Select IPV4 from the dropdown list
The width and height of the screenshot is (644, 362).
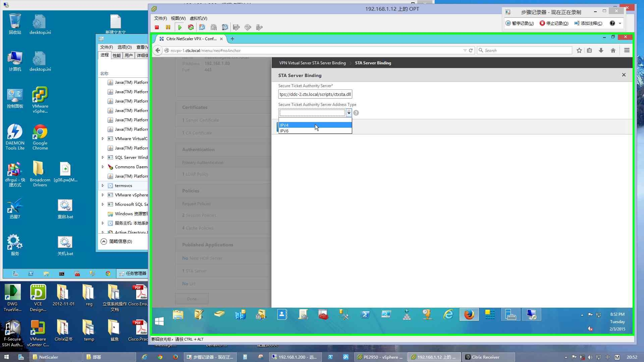(x=315, y=125)
